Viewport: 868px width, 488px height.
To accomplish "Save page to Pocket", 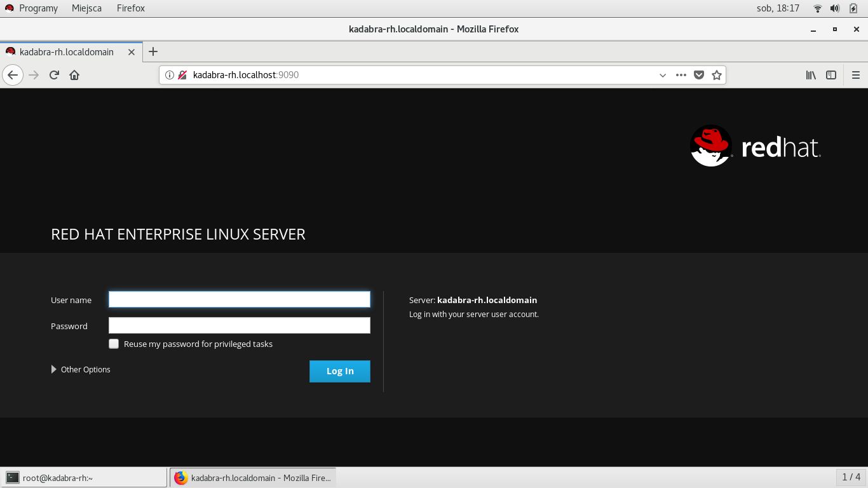I will [x=699, y=75].
